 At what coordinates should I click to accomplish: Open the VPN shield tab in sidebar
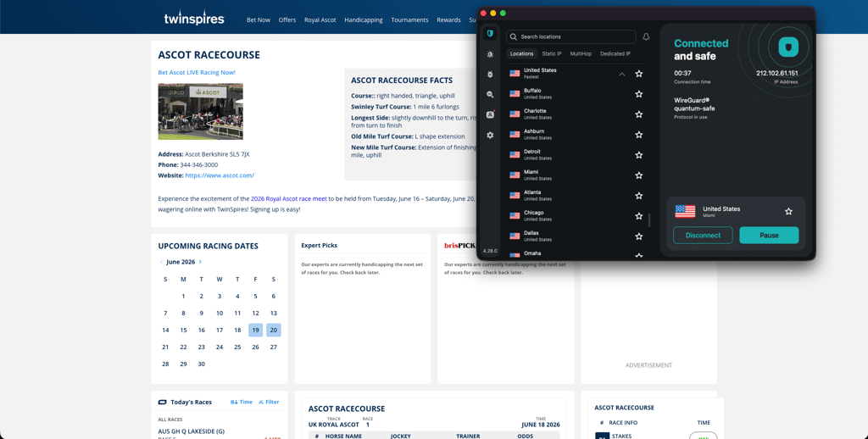(490, 34)
